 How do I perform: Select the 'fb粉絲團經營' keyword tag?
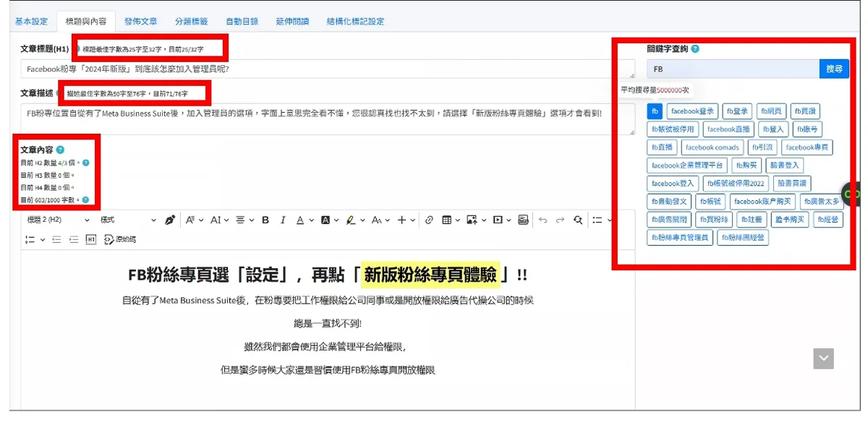743,238
